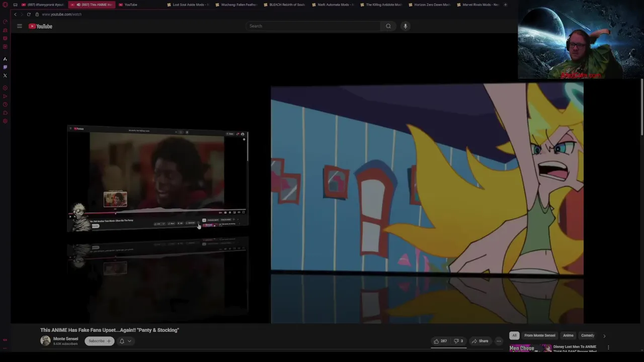Open 'Disney Lost Men To ANIME' video title
The height and width of the screenshot is (362, 644).
coord(575,347)
